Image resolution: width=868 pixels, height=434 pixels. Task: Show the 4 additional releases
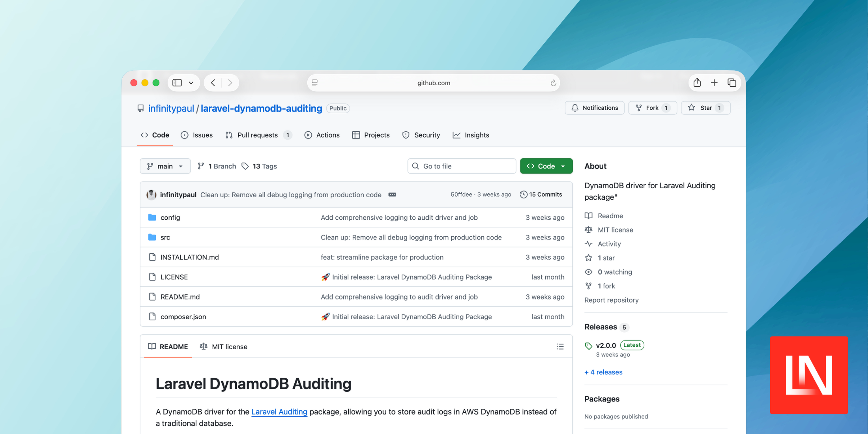[x=603, y=372]
